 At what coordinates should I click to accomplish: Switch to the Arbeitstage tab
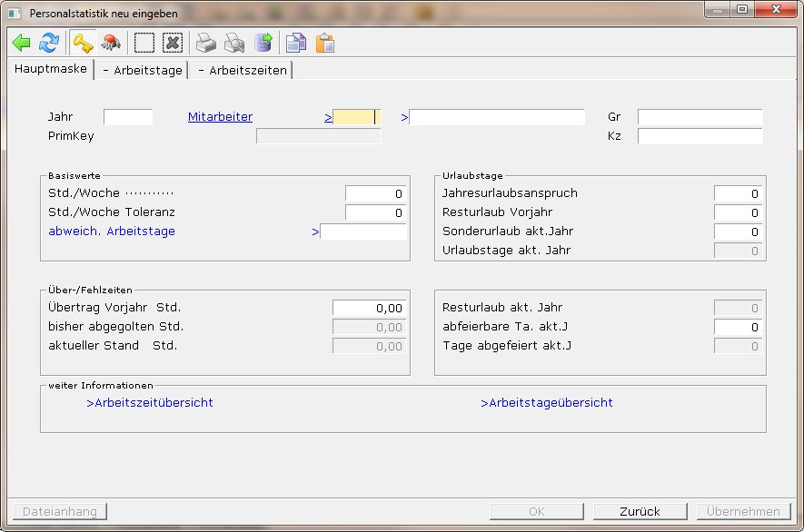pyautogui.click(x=142, y=70)
